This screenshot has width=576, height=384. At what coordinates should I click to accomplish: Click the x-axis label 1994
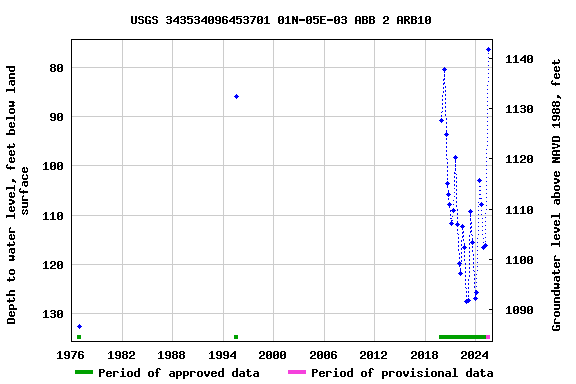tap(222, 355)
